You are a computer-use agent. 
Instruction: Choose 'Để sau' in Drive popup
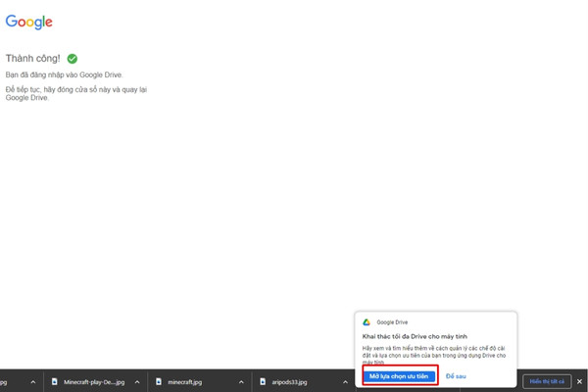coord(456,376)
